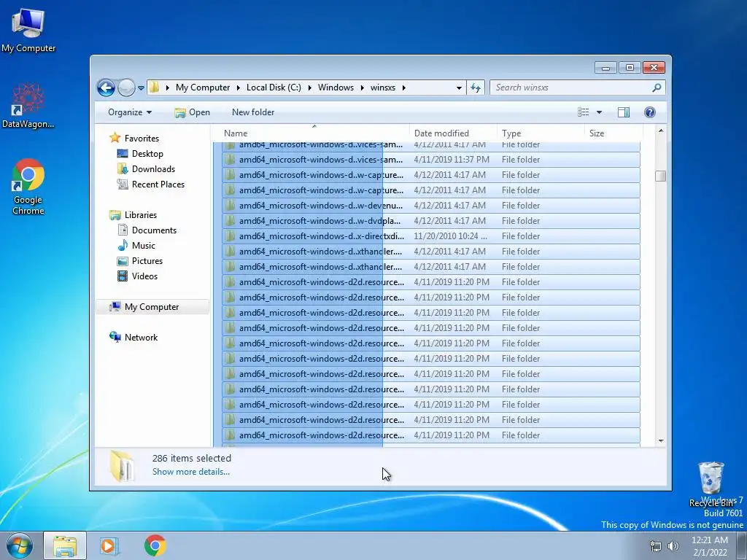747x560 pixels.
Task: Open the Music library
Action: pyautogui.click(x=144, y=246)
